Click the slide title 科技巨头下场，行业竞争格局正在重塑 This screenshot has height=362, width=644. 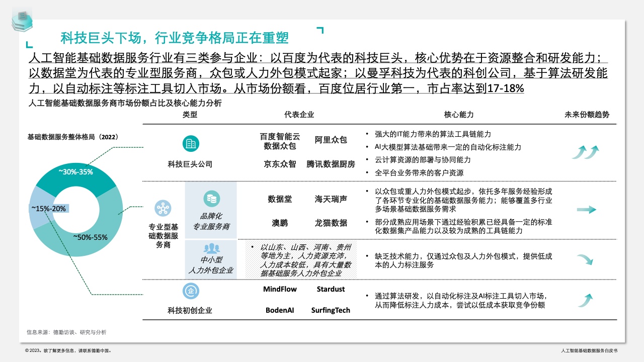pos(175,38)
